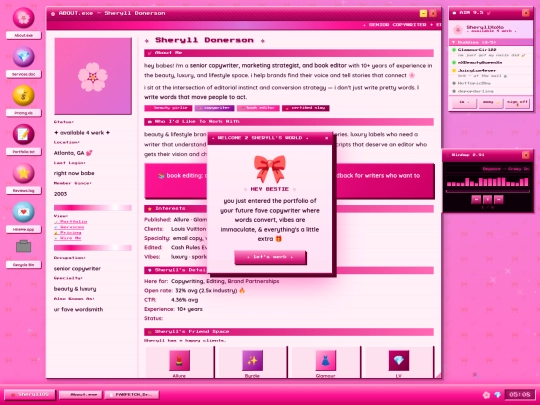Screen dimensions: 540x405
Task: Close the AIM 9.5 window
Action: (526, 13)
